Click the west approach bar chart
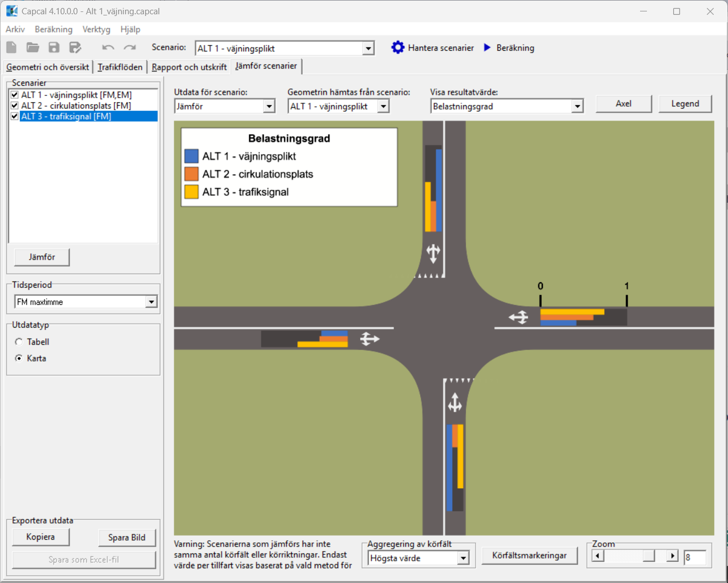This screenshot has width=728, height=583. [304, 339]
